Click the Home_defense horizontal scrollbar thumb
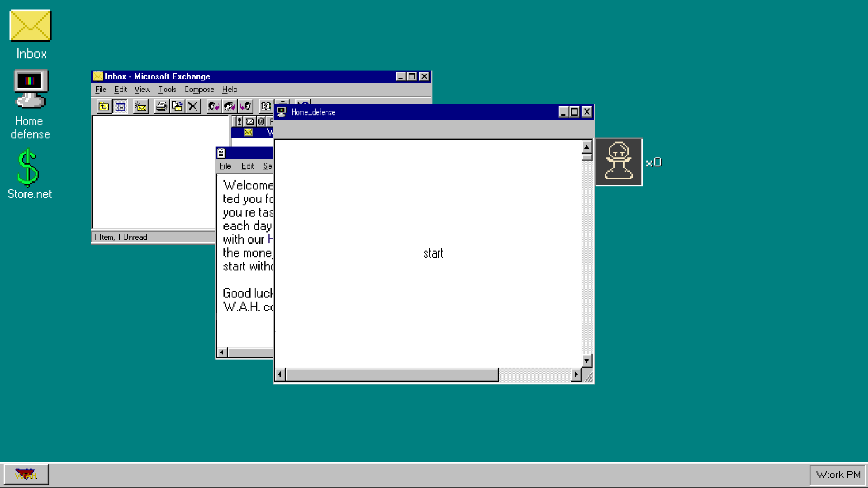Screen dimensions: 868x488 click(393, 374)
